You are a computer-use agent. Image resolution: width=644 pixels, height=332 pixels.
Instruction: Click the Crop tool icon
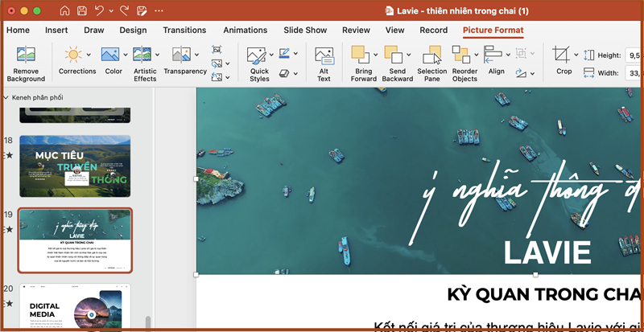[x=560, y=55]
